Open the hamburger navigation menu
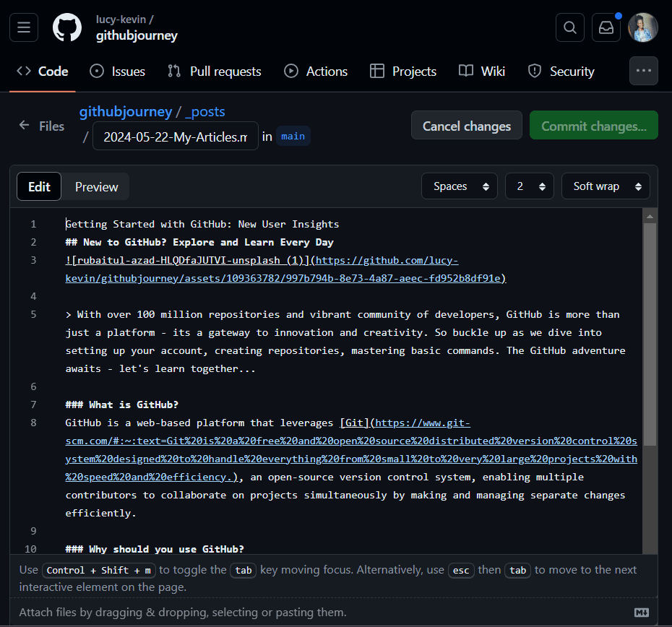Screen dimensions: 672x627 pyautogui.click(x=24, y=27)
